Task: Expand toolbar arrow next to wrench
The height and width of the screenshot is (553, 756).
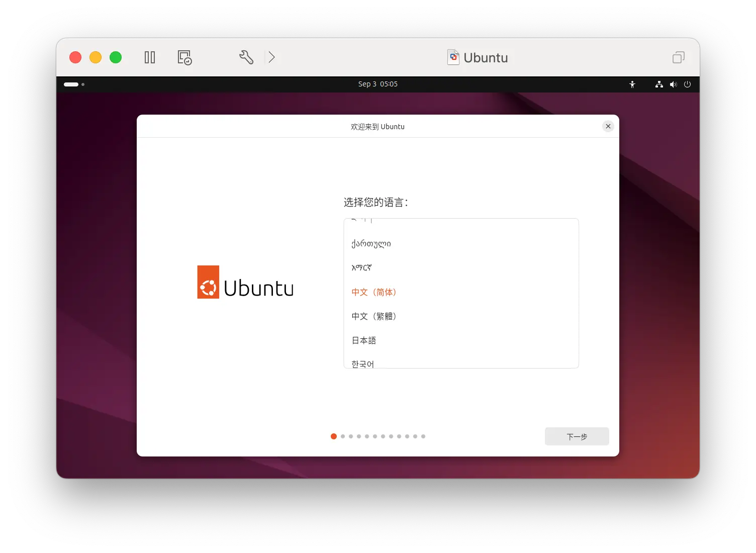Action: point(271,57)
